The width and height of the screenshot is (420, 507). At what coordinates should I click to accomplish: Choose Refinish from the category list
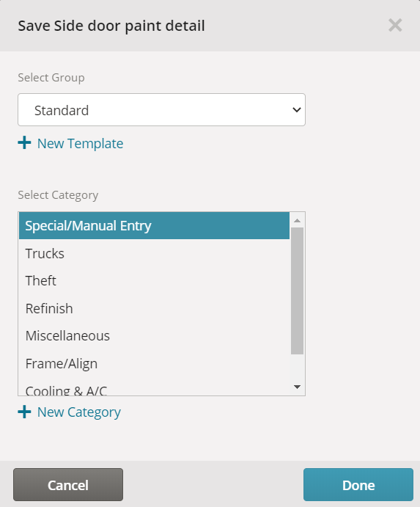point(154,308)
